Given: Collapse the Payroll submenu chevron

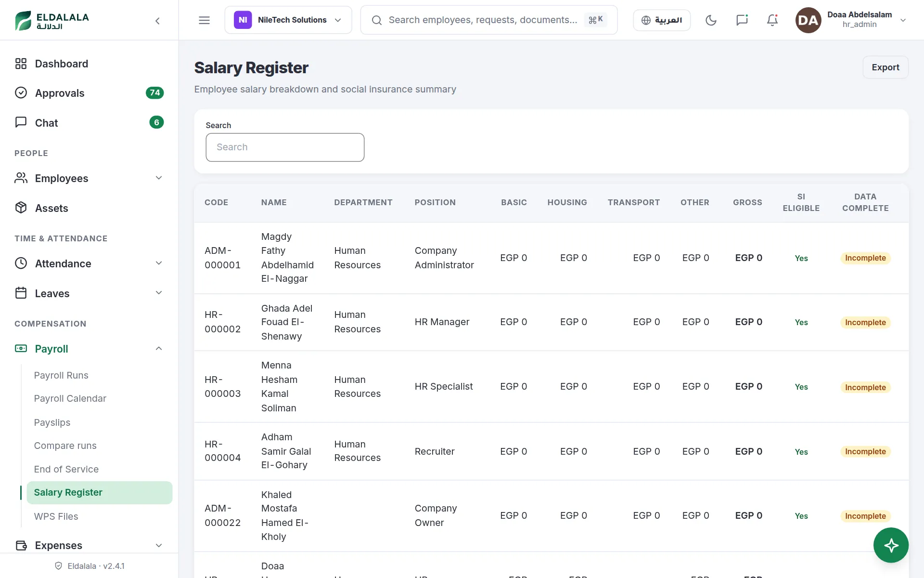Looking at the screenshot, I should 159,348.
